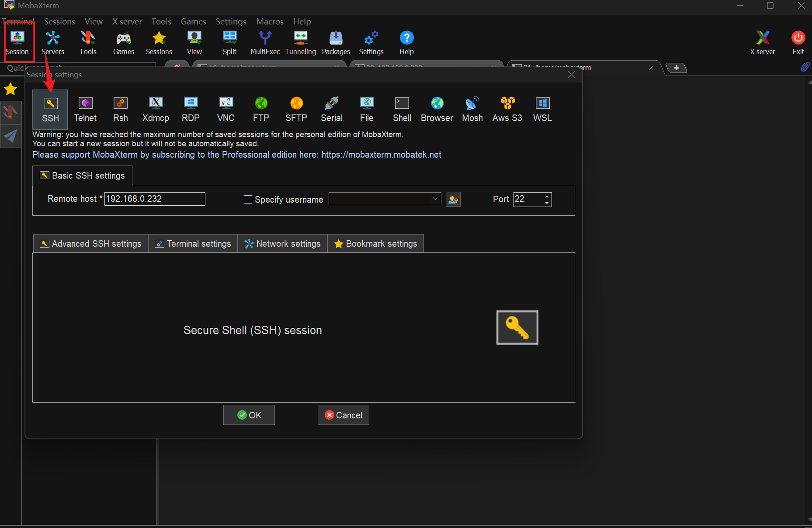812x528 pixels.
Task: Click the Tunneling toolbar icon
Action: (300, 43)
